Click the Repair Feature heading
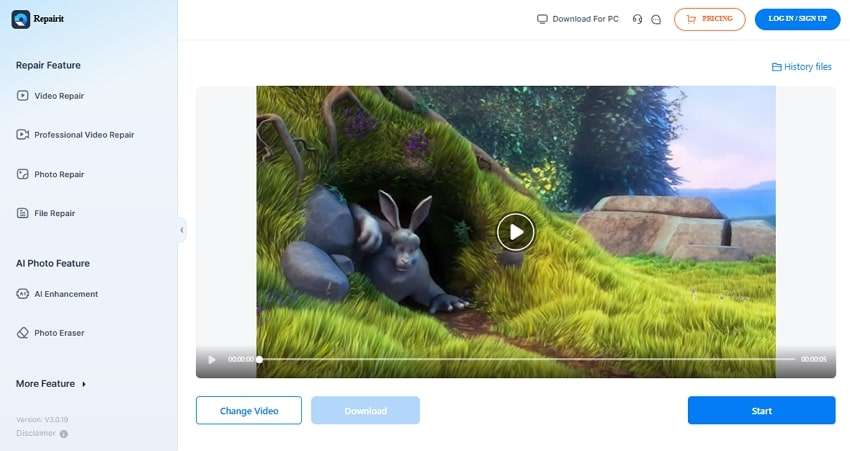This screenshot has width=850, height=451. [x=48, y=65]
